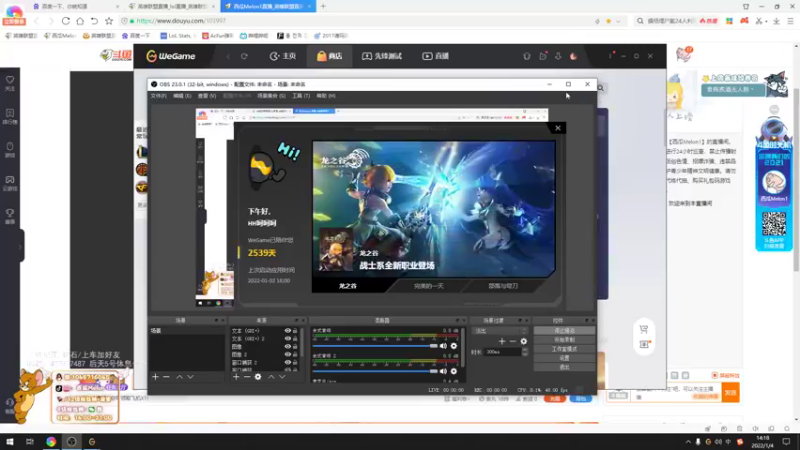The width and height of the screenshot is (800, 450).
Task: Reload the browser page
Action: pyautogui.click(x=66, y=21)
